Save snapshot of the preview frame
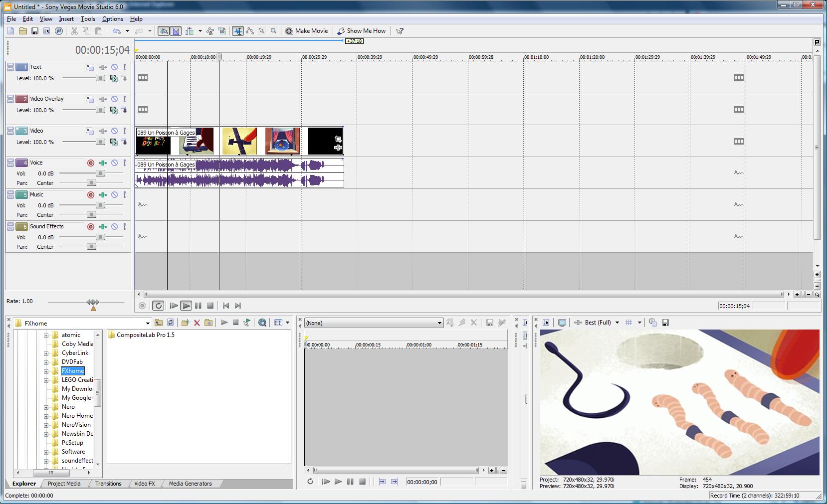The height and width of the screenshot is (504, 827). 665,323
